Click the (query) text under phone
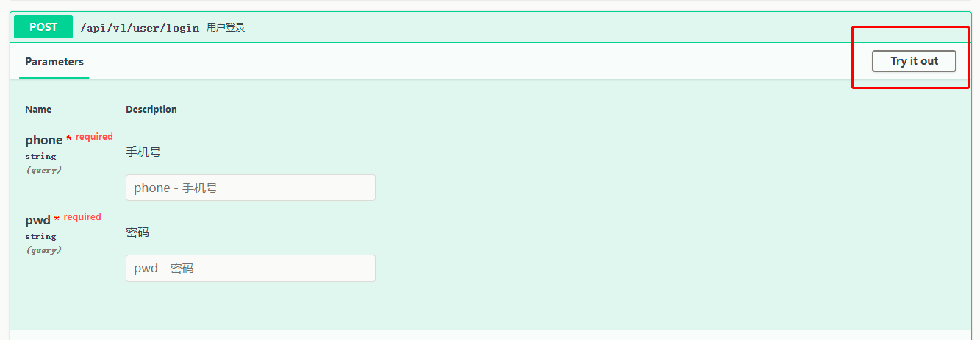 tap(43, 169)
